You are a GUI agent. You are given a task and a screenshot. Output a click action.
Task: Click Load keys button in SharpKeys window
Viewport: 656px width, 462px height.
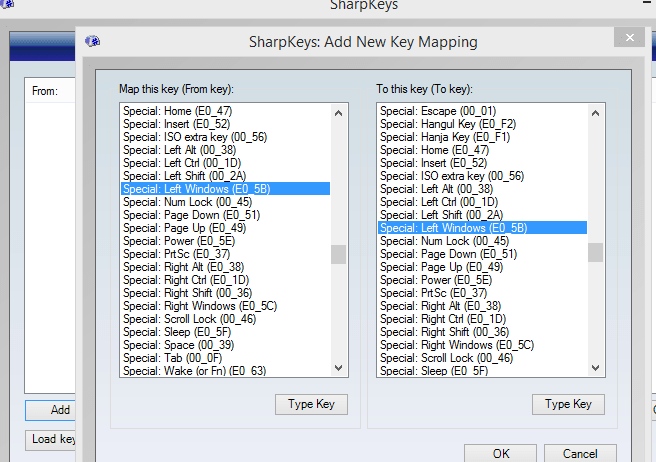click(x=51, y=439)
